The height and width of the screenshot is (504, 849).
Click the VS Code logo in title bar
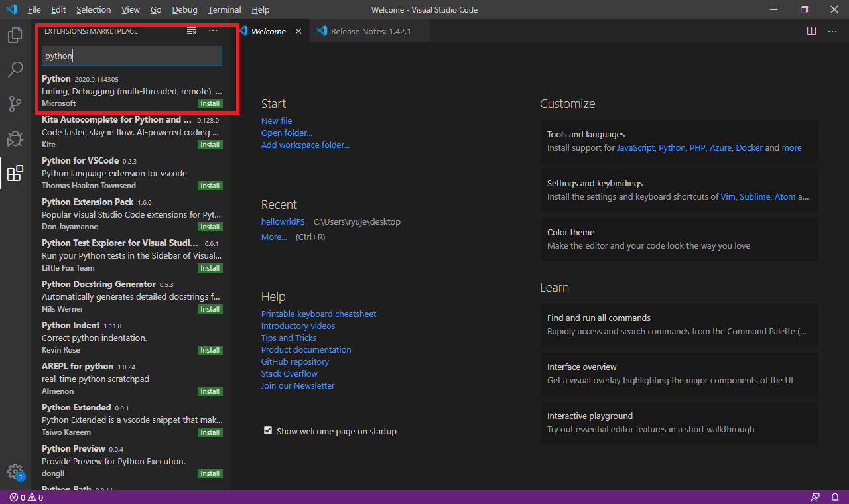click(11, 10)
